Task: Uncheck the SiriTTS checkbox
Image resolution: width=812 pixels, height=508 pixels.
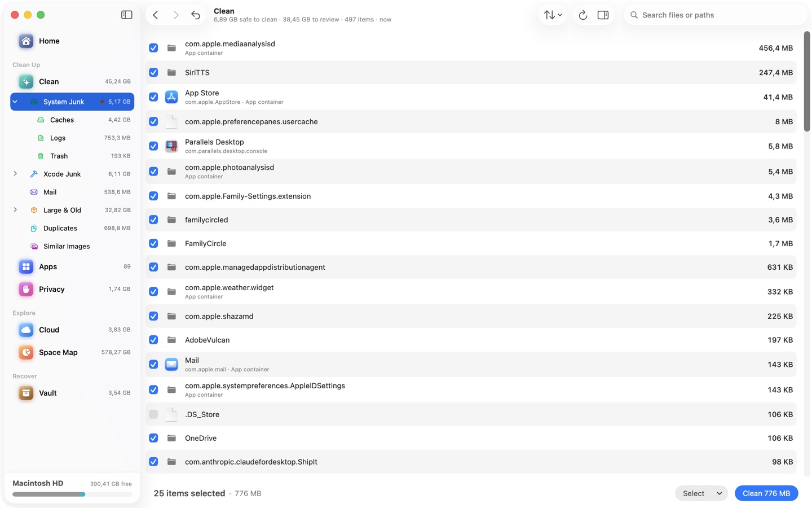Action: (153, 72)
